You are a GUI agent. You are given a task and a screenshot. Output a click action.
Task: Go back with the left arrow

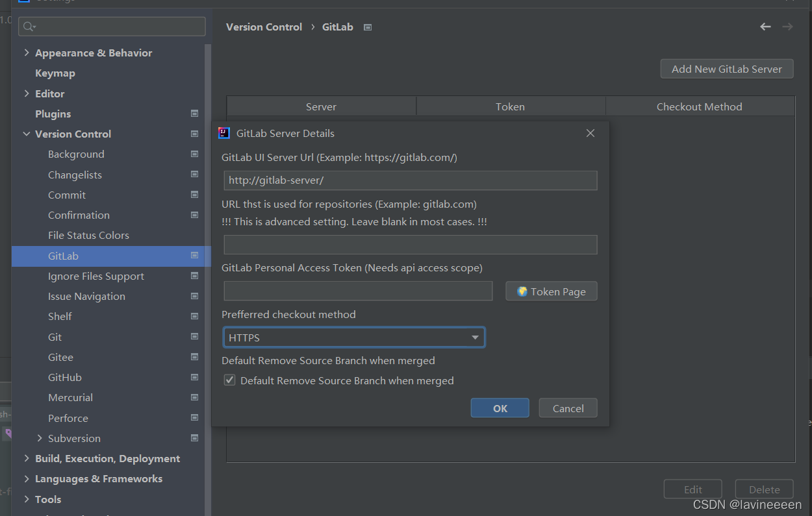pos(765,27)
